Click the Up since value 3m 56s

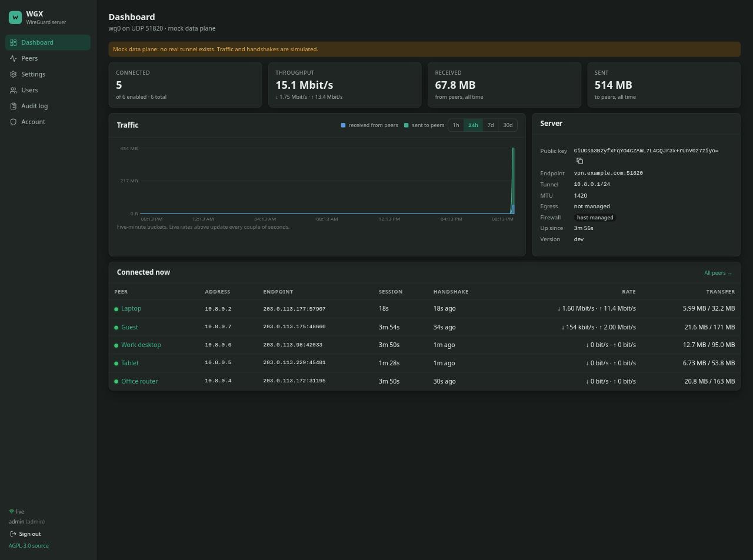click(584, 228)
